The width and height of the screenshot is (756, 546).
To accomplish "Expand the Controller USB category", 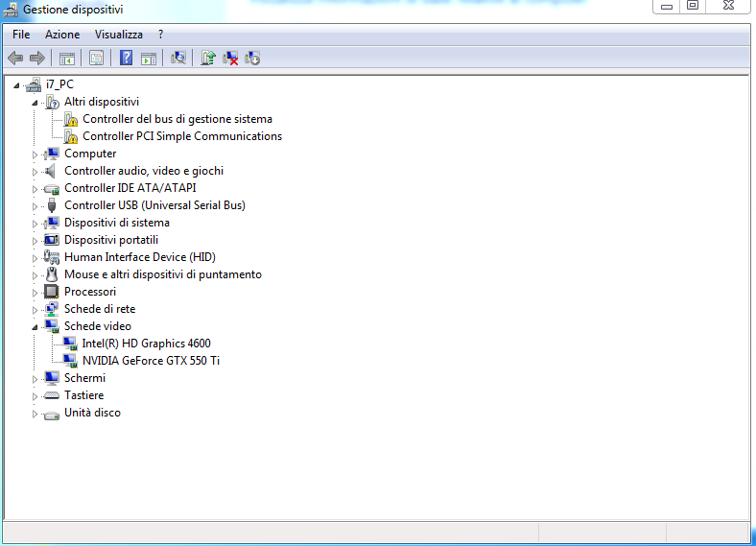I will tap(35, 205).
